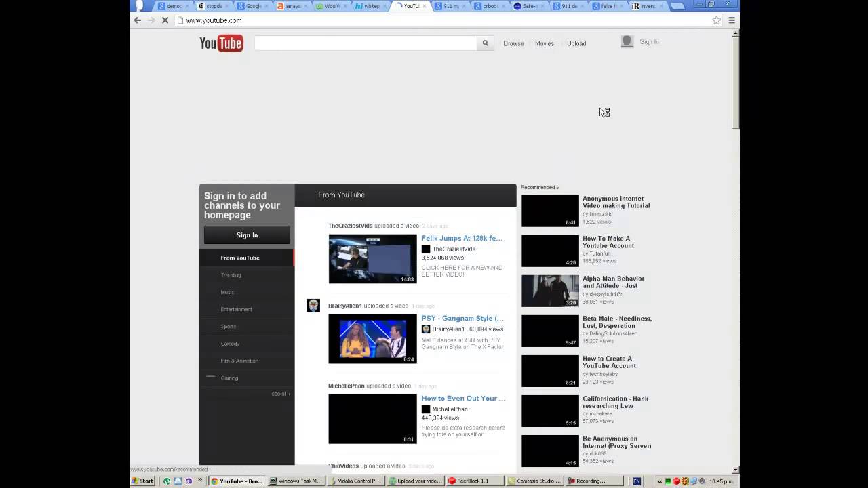Open Alpha Man Behavior video thumbnail

pos(550,291)
